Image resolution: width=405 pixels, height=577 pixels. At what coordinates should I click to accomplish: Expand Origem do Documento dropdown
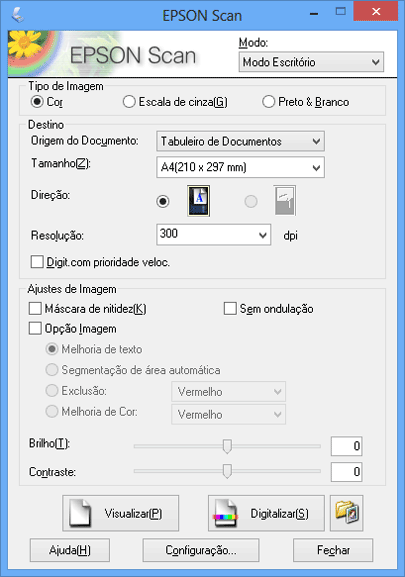point(240,141)
